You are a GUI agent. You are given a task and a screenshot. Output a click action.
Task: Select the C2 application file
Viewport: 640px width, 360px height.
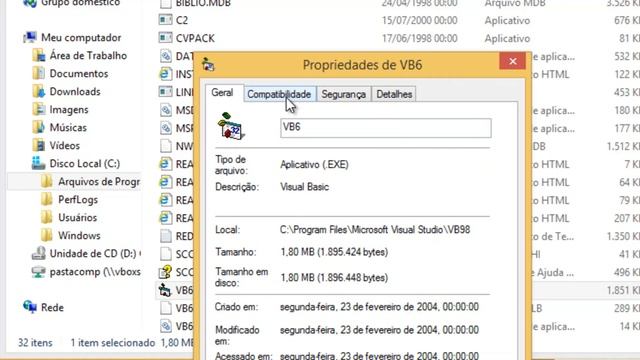pyautogui.click(x=182, y=20)
